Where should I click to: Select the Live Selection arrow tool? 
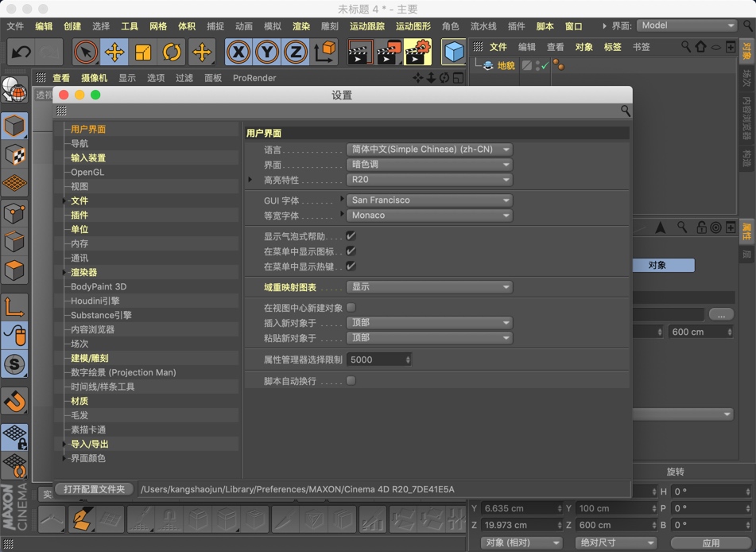click(86, 52)
